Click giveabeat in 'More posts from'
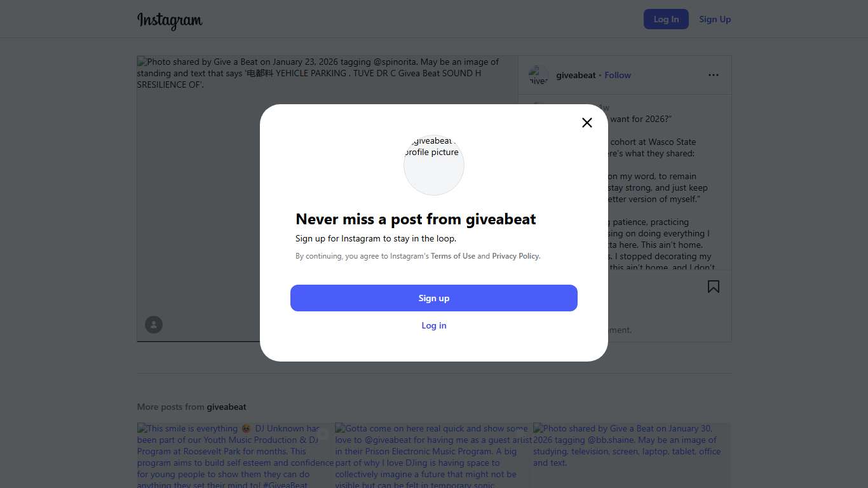This screenshot has height=488, width=868. click(x=226, y=407)
